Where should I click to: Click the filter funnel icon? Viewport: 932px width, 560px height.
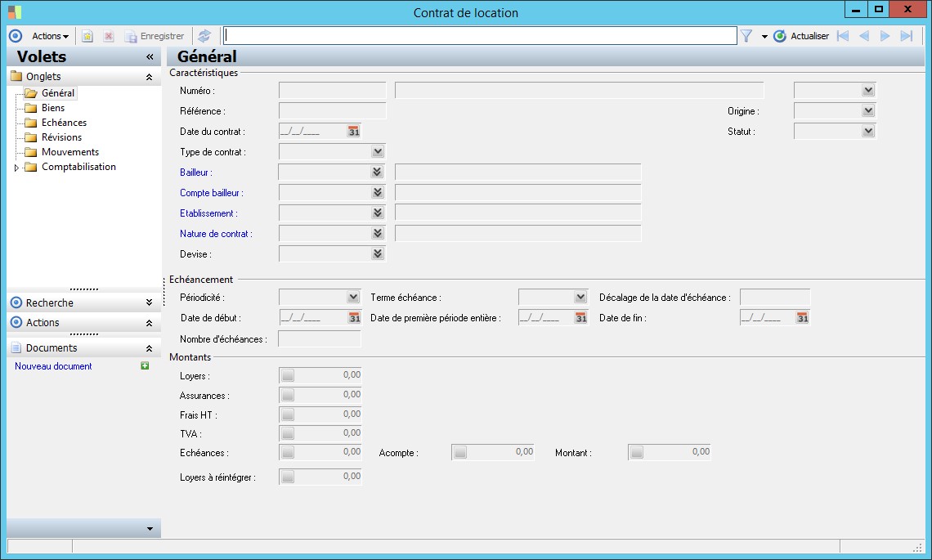pyautogui.click(x=746, y=36)
